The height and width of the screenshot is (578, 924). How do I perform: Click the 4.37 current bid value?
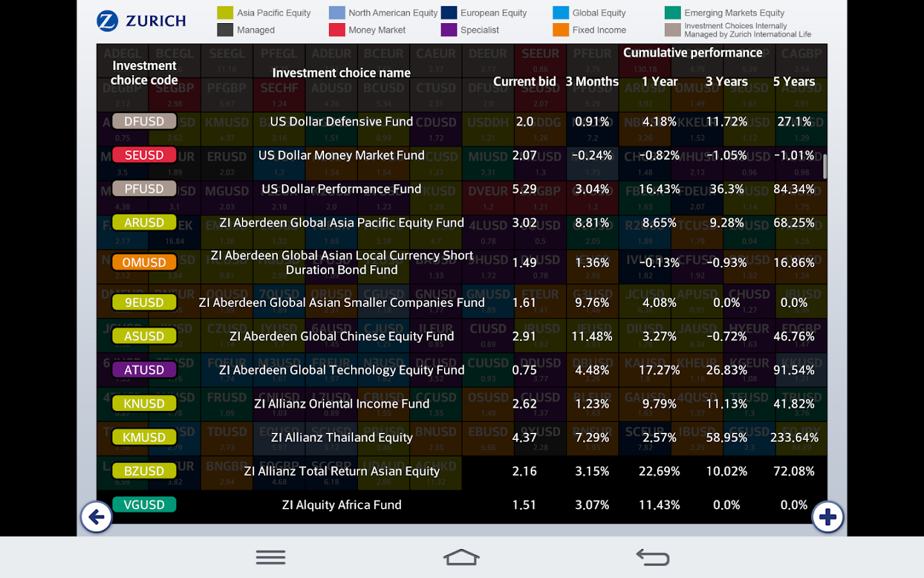[524, 437]
